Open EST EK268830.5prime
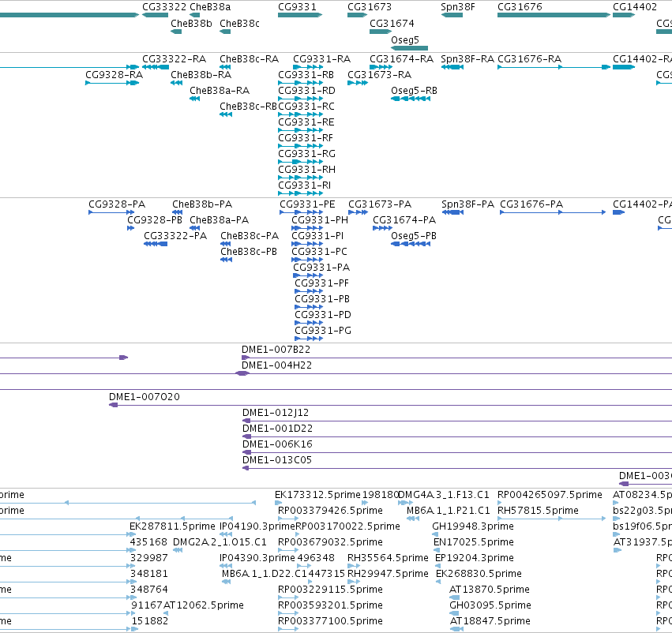Image resolution: width=672 pixels, height=633 pixels. point(438,582)
